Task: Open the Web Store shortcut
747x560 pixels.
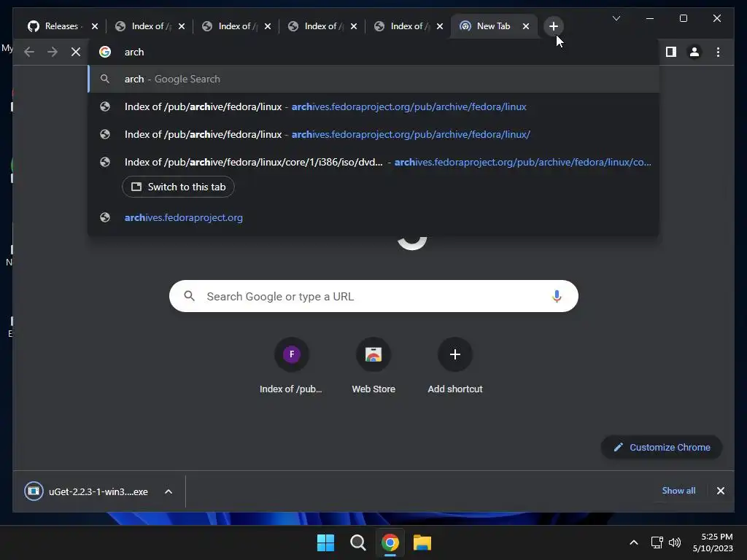Action: pyautogui.click(x=373, y=366)
